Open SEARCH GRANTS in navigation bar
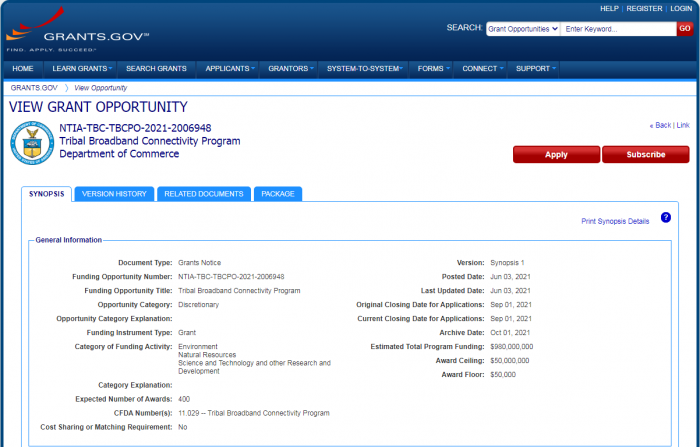This screenshot has height=447, width=700. coord(156,69)
